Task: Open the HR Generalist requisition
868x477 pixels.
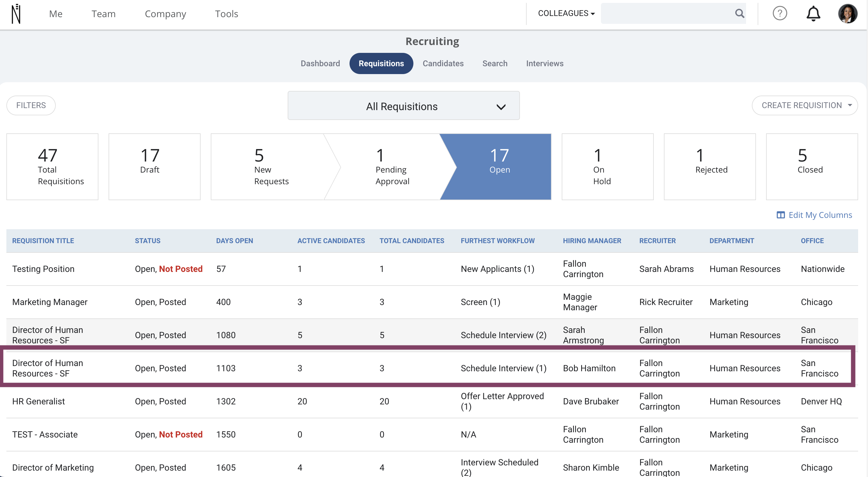Action: pyautogui.click(x=38, y=401)
